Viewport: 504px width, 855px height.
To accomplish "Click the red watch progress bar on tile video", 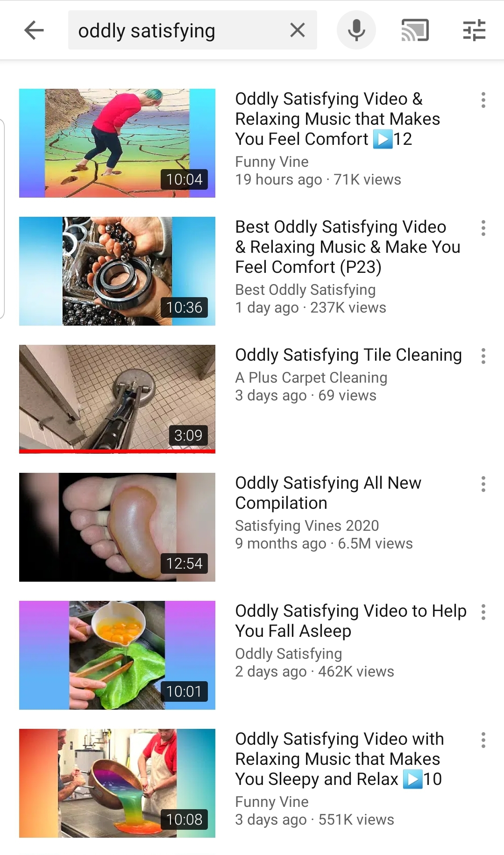I will [x=117, y=451].
